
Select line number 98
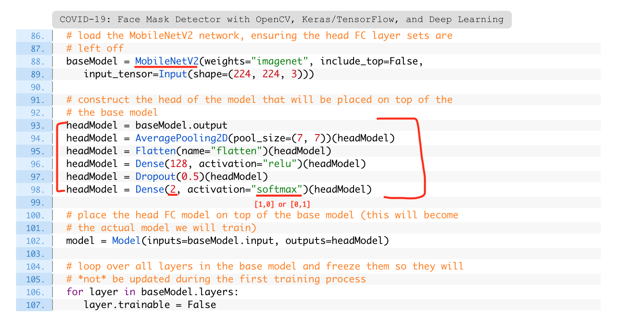click(38, 190)
